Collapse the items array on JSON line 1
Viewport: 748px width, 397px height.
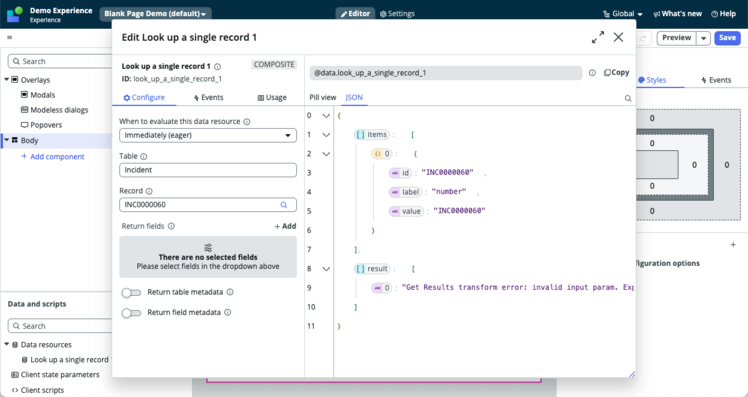click(326, 135)
